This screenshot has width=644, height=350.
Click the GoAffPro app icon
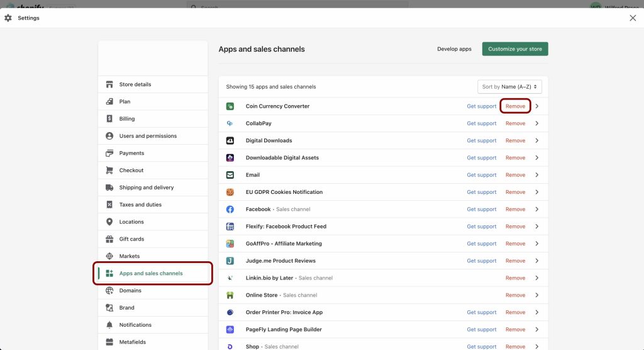point(230,244)
